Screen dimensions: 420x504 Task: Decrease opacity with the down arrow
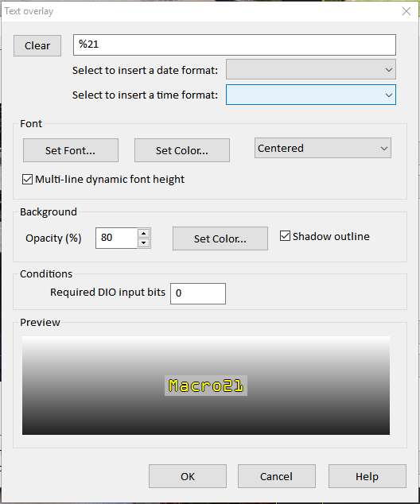(144, 243)
